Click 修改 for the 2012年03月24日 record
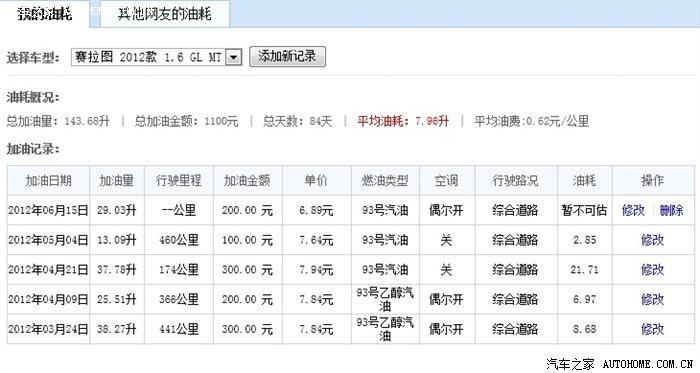Screen dimensions: 700x373 click(652, 329)
